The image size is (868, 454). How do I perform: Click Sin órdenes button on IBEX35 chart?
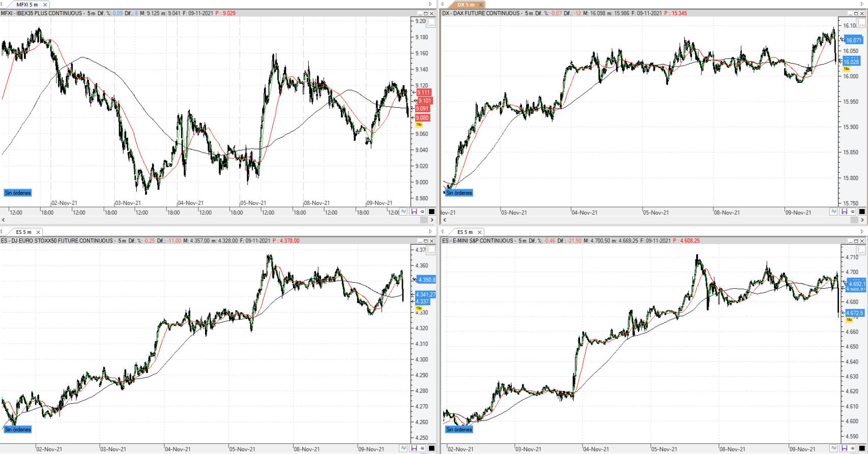(18, 193)
